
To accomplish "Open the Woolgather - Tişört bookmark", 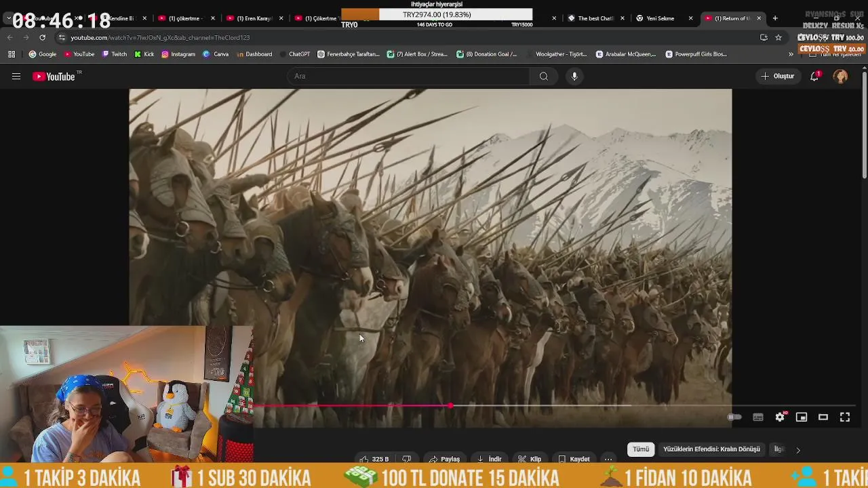I will click(555, 54).
